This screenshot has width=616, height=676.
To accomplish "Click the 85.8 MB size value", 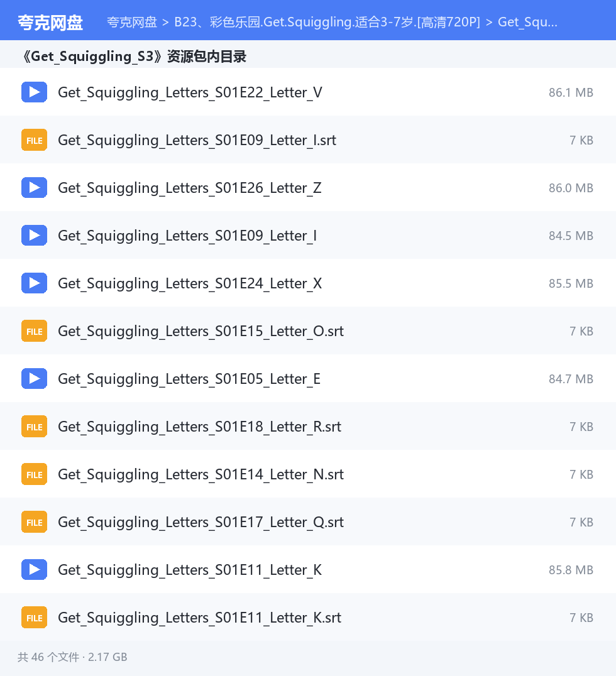I will click(571, 570).
